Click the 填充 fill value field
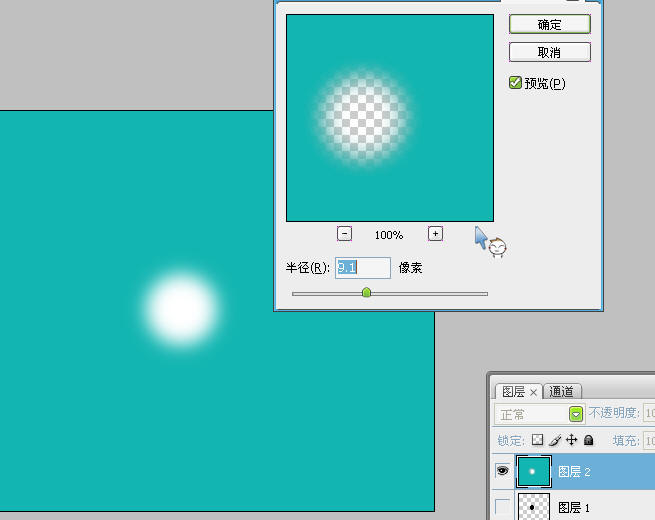 click(648, 440)
